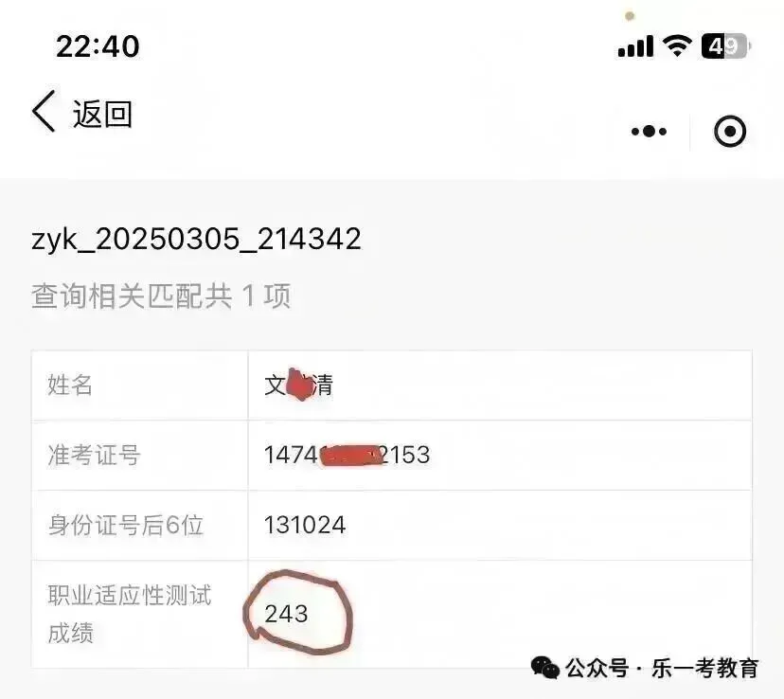The height and width of the screenshot is (699, 784).
Task: Tap the mini program close target icon
Action: click(x=729, y=132)
